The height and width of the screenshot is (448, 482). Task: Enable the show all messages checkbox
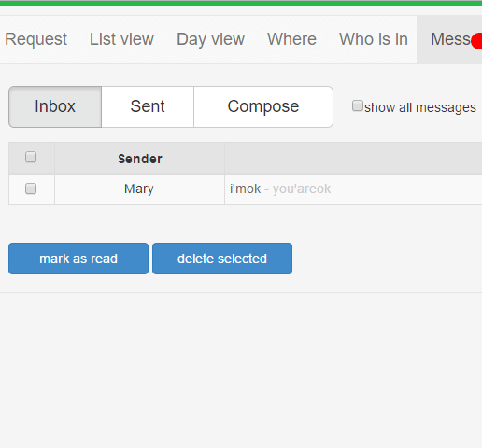pyautogui.click(x=358, y=105)
